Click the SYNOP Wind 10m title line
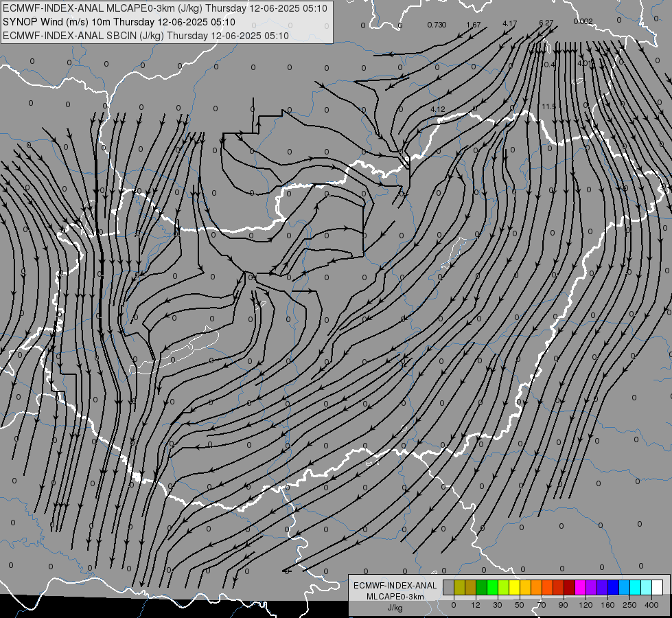This screenshot has height=618, width=672. [119, 22]
